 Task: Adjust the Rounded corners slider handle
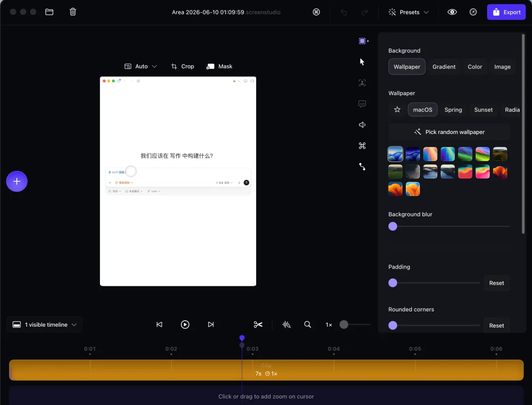coord(393,325)
